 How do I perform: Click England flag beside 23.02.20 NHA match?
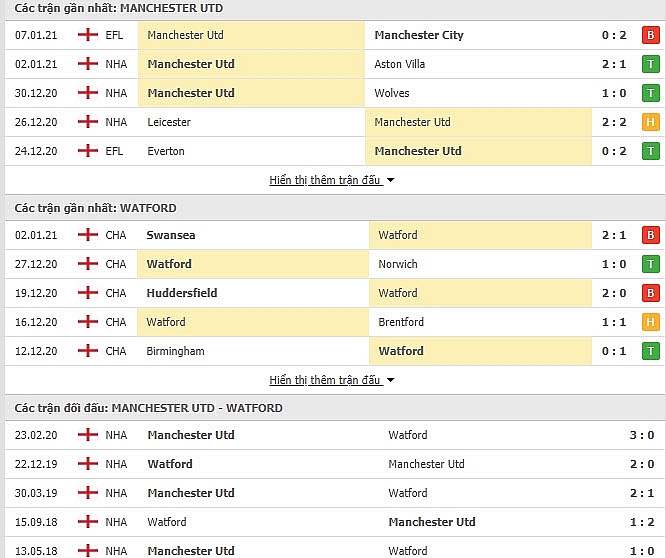88,435
